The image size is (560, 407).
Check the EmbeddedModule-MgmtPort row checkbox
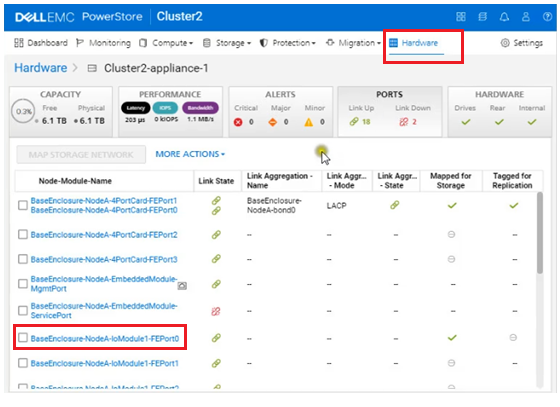point(23,284)
